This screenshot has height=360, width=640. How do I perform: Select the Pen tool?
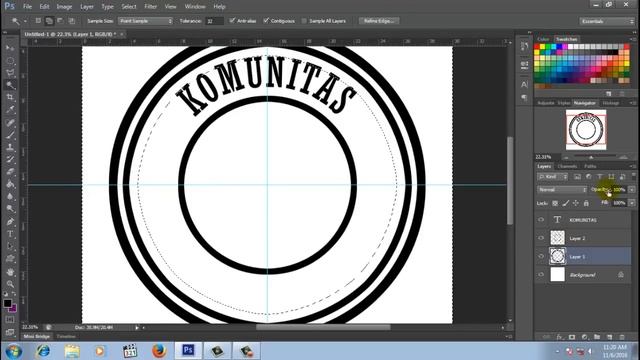(10, 222)
